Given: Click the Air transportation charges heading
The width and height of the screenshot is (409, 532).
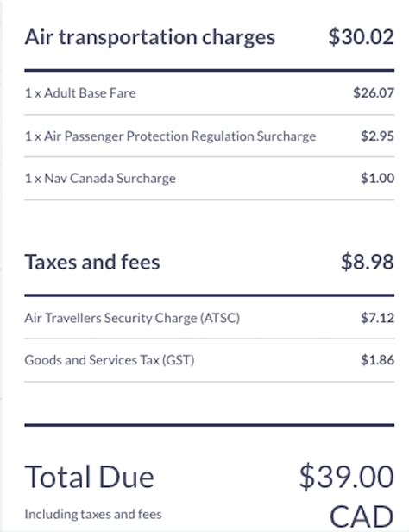Looking at the screenshot, I should pos(150,37).
